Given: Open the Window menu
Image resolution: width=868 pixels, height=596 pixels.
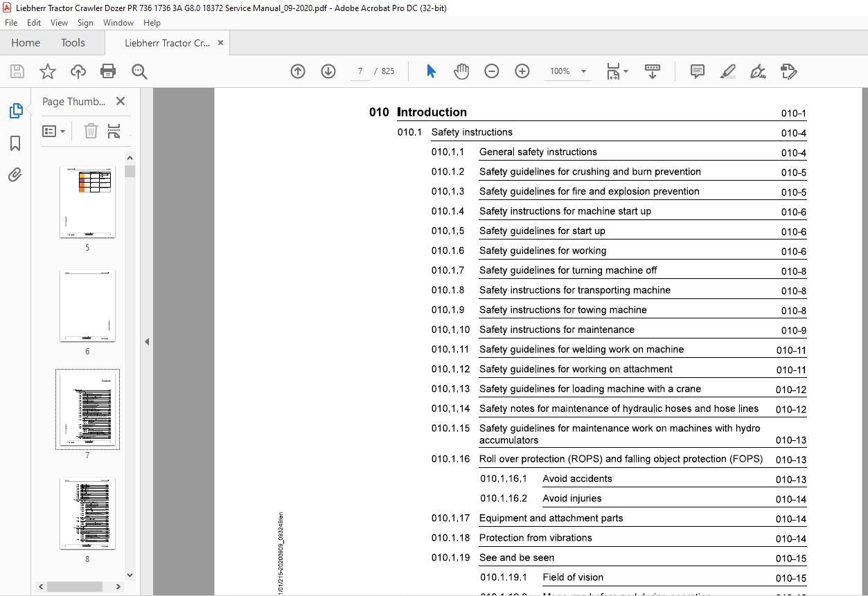Looking at the screenshot, I should coord(118,23).
